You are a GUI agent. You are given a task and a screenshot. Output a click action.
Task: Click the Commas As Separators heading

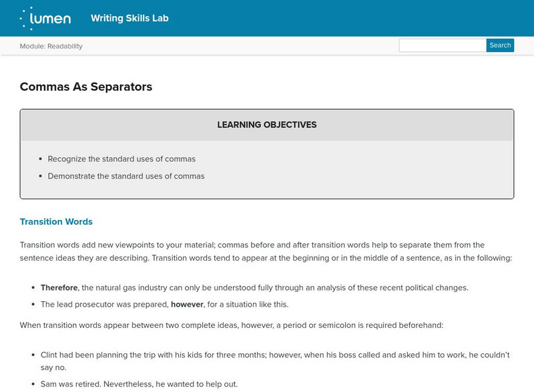pos(86,87)
